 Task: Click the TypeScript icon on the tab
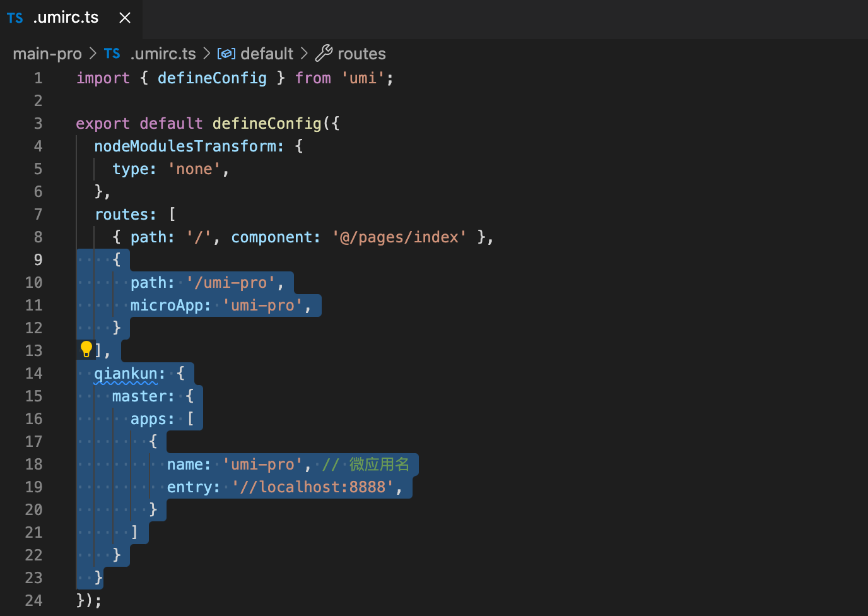coord(15,18)
